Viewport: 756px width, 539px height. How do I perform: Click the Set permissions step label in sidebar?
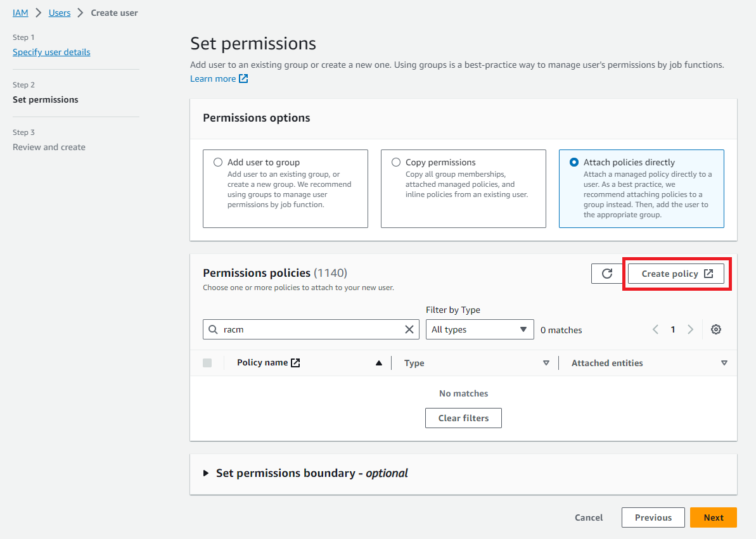pyautogui.click(x=46, y=100)
